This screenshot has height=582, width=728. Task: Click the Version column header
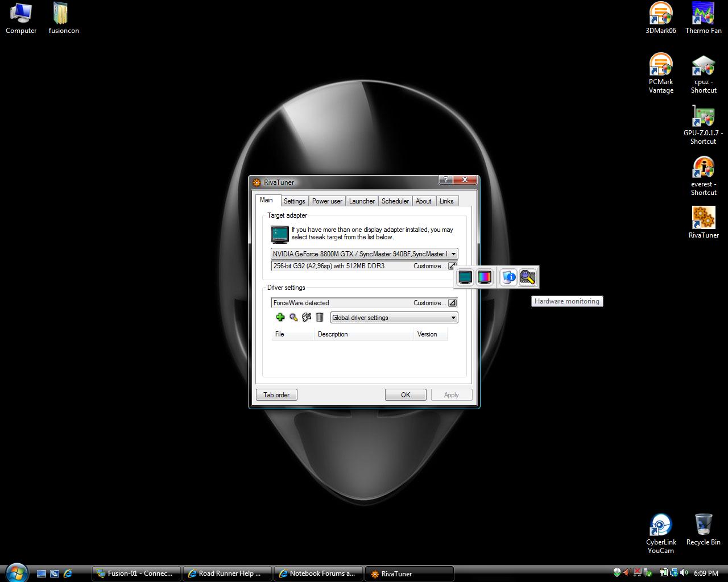coord(431,334)
